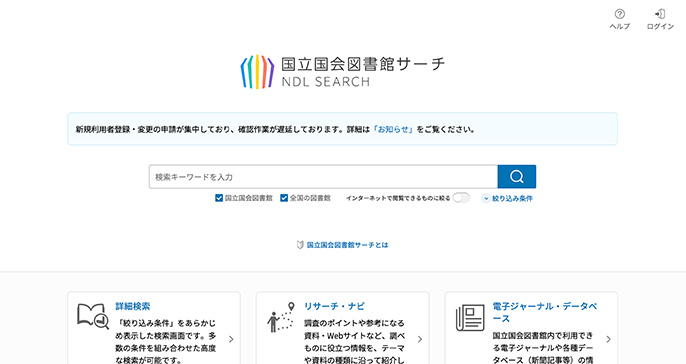The image size is (686, 364).
Task: Uncheck the 全国の図書館 checkbox
Action: (284, 198)
